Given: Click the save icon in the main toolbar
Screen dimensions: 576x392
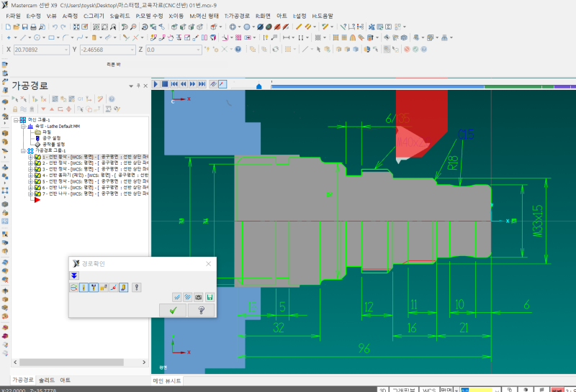Looking at the screenshot, I should click(25, 27).
